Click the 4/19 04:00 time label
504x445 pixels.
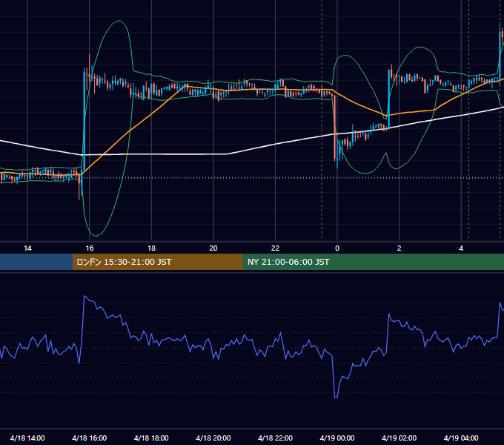461,438
